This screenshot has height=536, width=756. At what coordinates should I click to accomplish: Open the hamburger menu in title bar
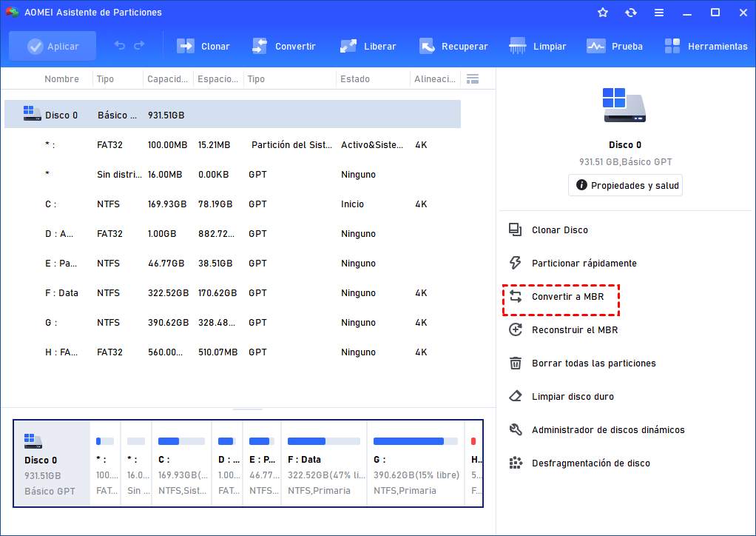[659, 13]
